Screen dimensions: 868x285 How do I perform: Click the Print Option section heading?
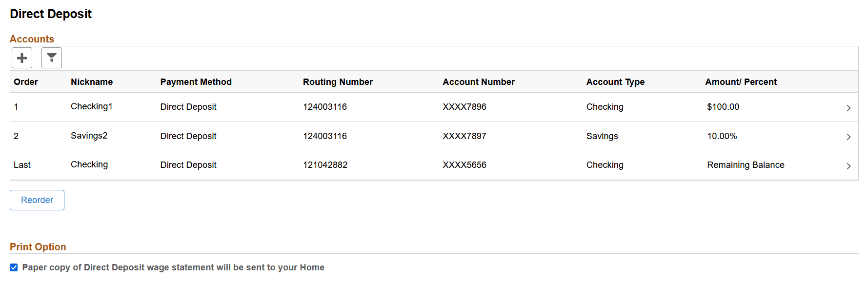tap(38, 247)
